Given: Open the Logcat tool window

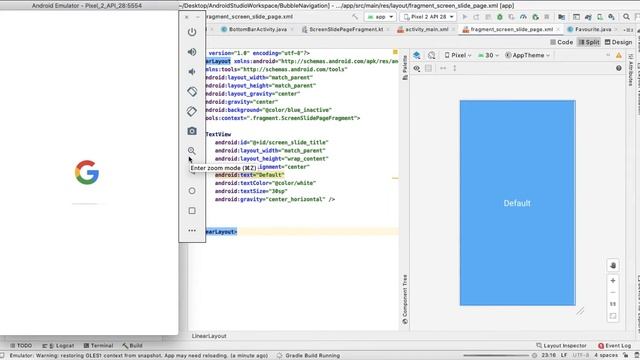Looking at the screenshot, I should 58,346.
